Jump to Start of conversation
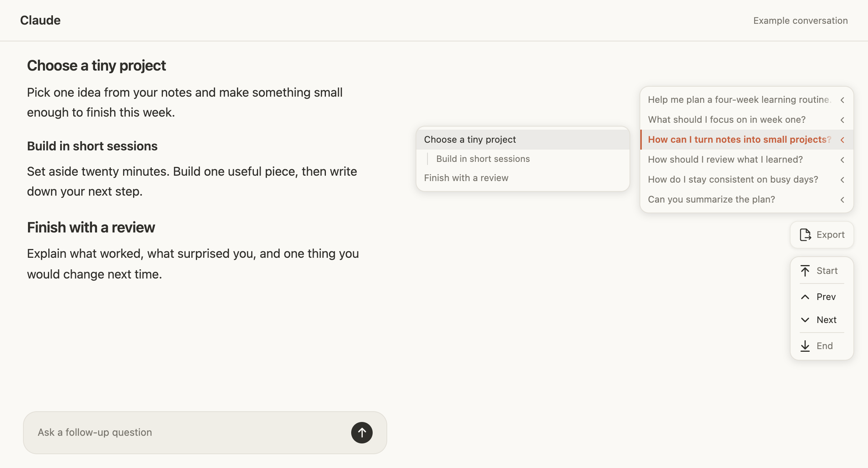The height and width of the screenshot is (468, 868). coord(822,271)
